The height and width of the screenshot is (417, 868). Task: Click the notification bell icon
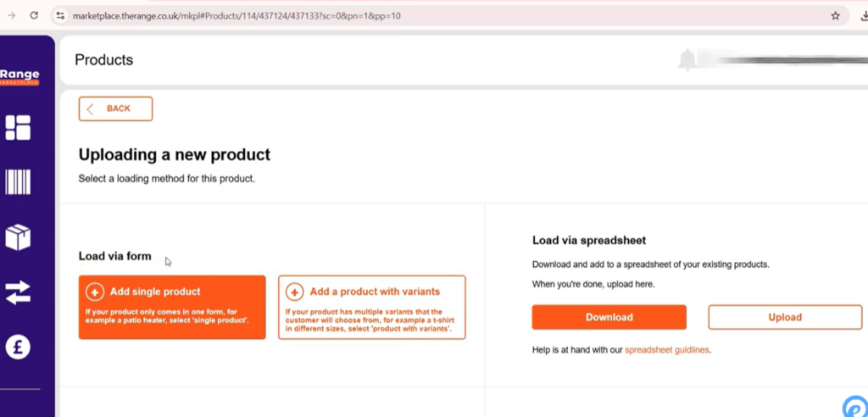[687, 60]
